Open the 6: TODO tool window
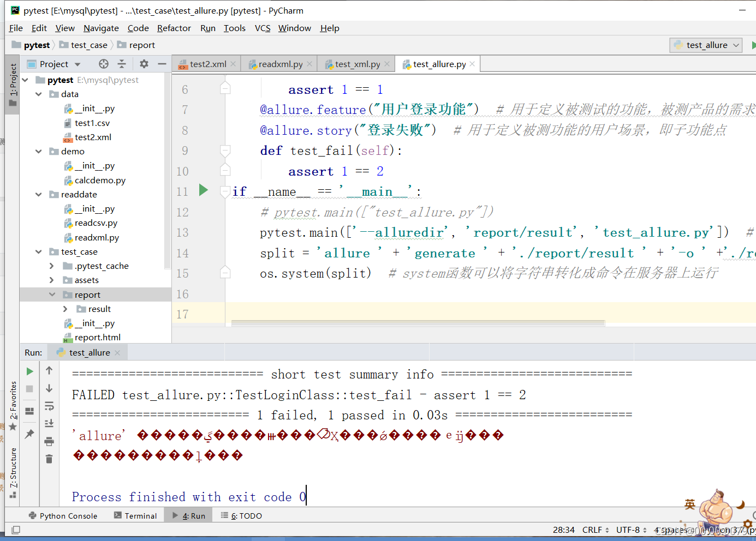This screenshot has width=756, height=541. (x=241, y=516)
